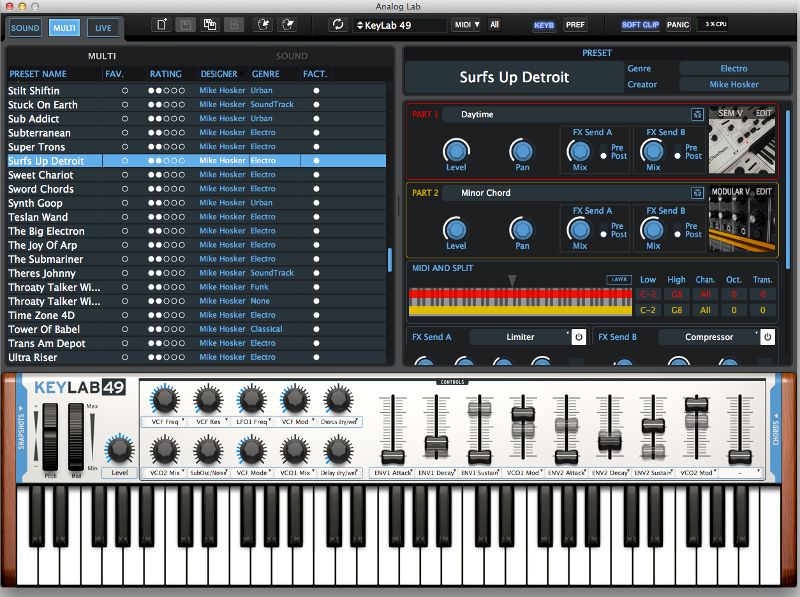Open FX Send A Limiter effect dropdown
This screenshot has width=800, height=597.
520,337
